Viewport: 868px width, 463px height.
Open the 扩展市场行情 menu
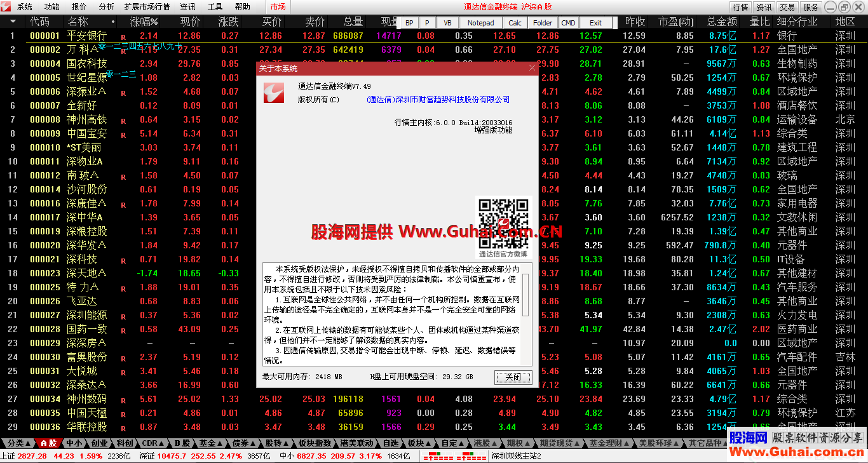pyautogui.click(x=147, y=7)
